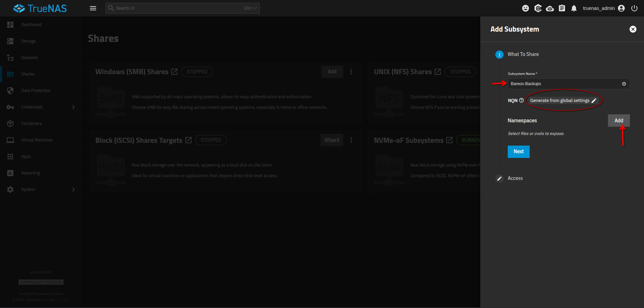Go to Virtual Machines

click(41, 140)
